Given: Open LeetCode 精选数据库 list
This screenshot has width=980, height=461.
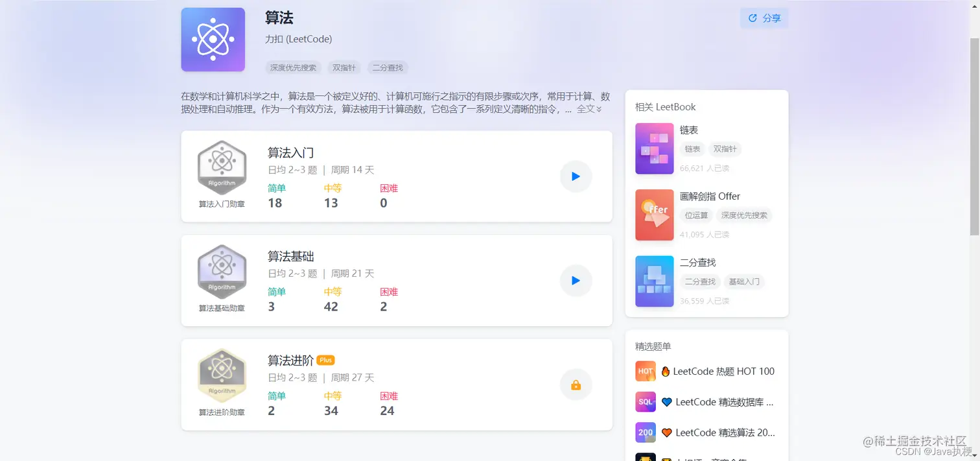Looking at the screenshot, I should click(x=718, y=402).
